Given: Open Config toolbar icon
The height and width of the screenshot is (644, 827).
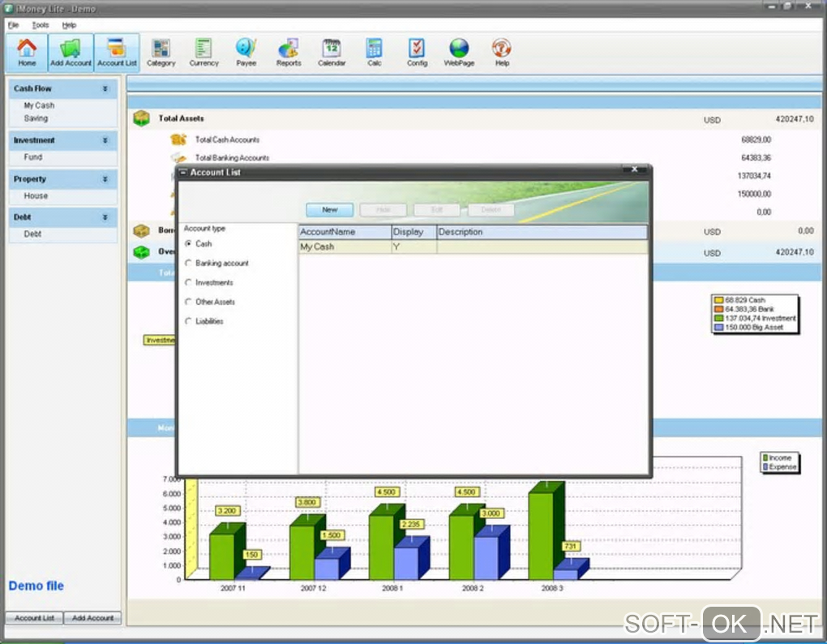Looking at the screenshot, I should pos(417,52).
